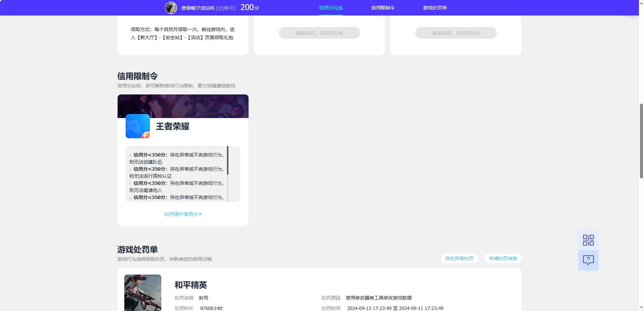Click the page vertical scrollbar
This screenshot has width=644, height=311.
641,141
